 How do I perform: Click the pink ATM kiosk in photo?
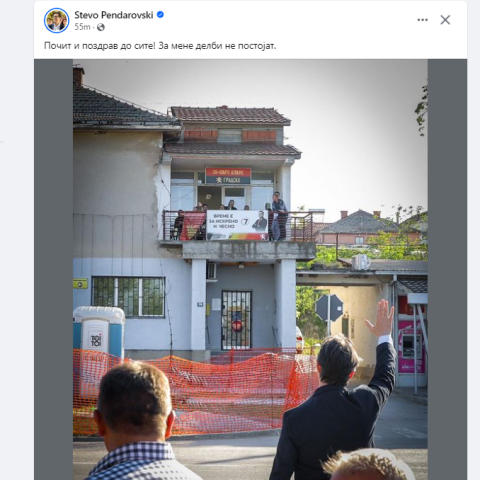(411, 347)
